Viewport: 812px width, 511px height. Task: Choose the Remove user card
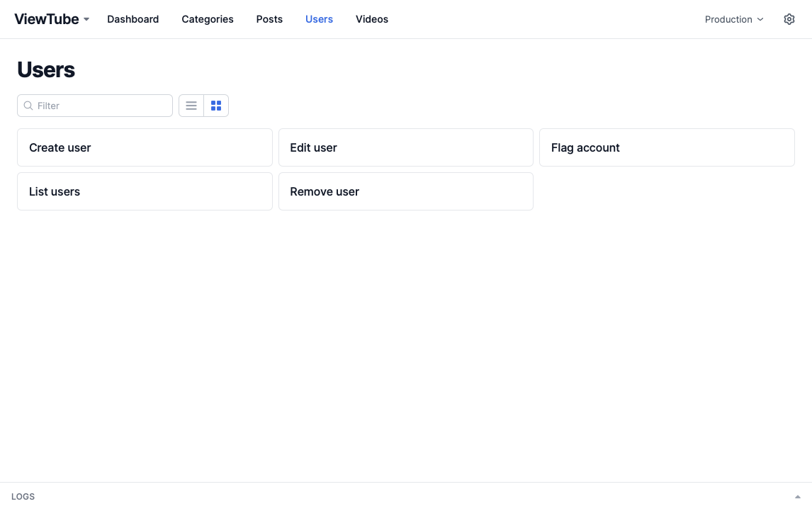pos(405,191)
